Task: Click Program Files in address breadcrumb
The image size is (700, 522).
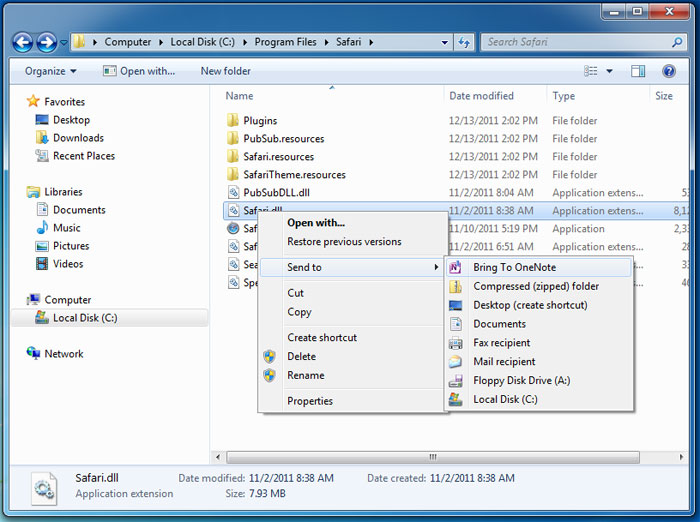Action: click(x=285, y=42)
